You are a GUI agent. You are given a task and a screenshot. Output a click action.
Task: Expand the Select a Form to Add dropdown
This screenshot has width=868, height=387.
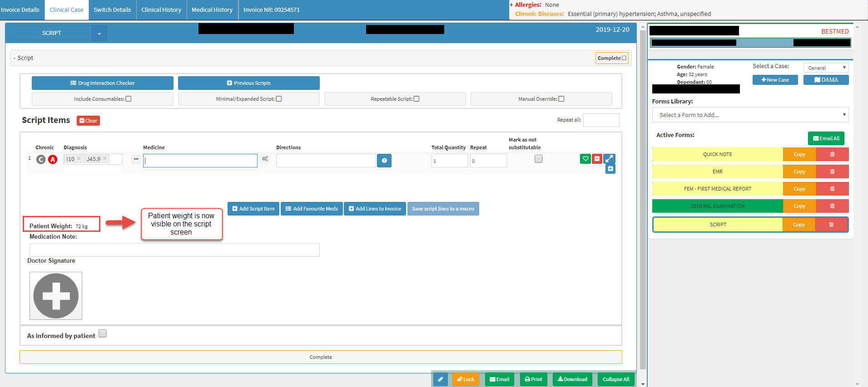click(x=750, y=115)
